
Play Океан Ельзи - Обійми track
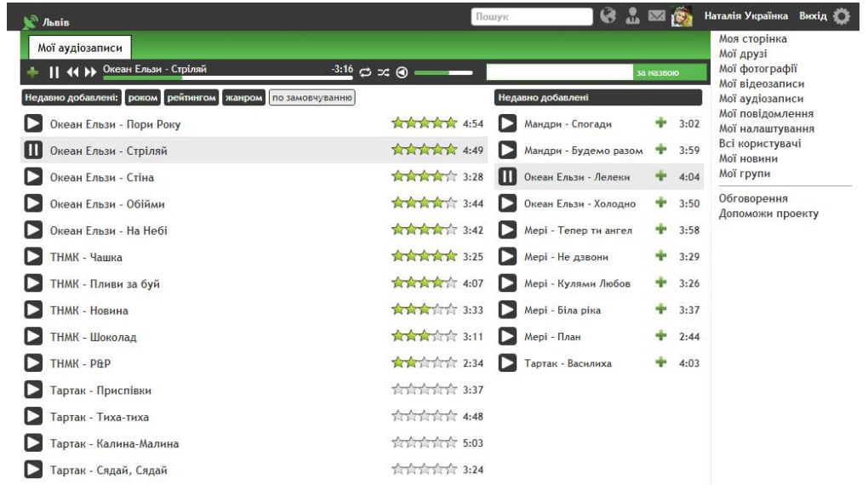[33, 203]
